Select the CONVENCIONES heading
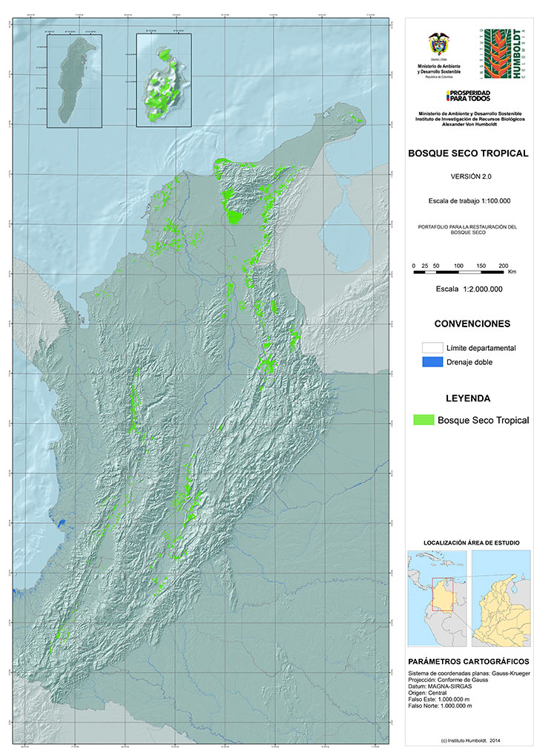The width and height of the screenshot is (534, 756). point(472,323)
